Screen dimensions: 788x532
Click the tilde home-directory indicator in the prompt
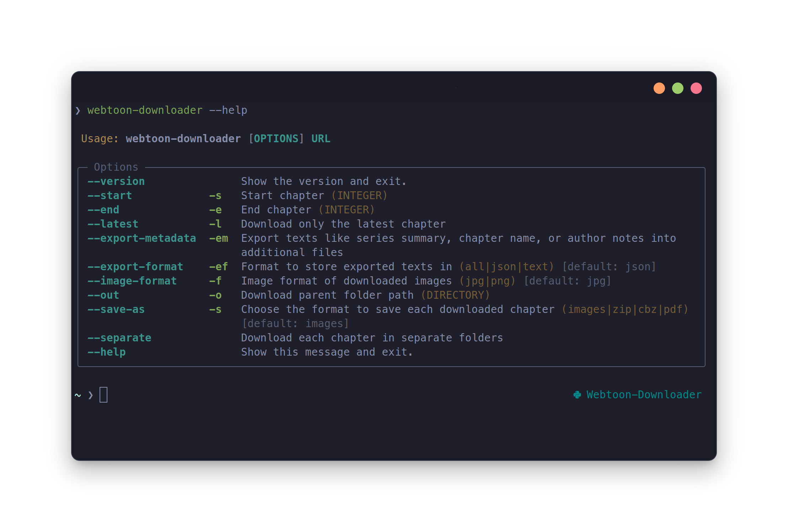point(78,395)
